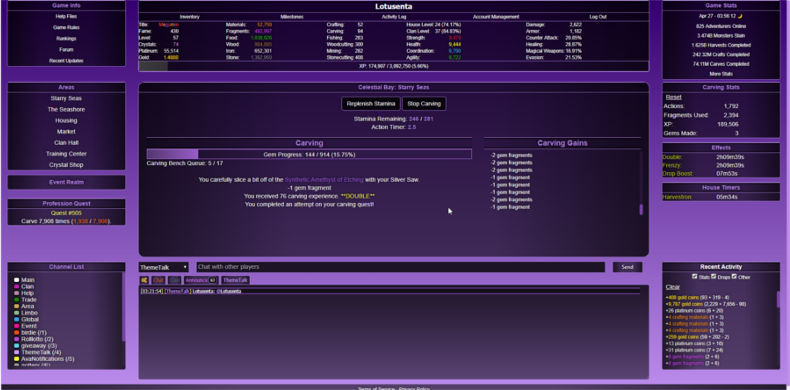The height and width of the screenshot is (390, 790).
Task: Open Rankings in Game Info
Action: coord(66,38)
